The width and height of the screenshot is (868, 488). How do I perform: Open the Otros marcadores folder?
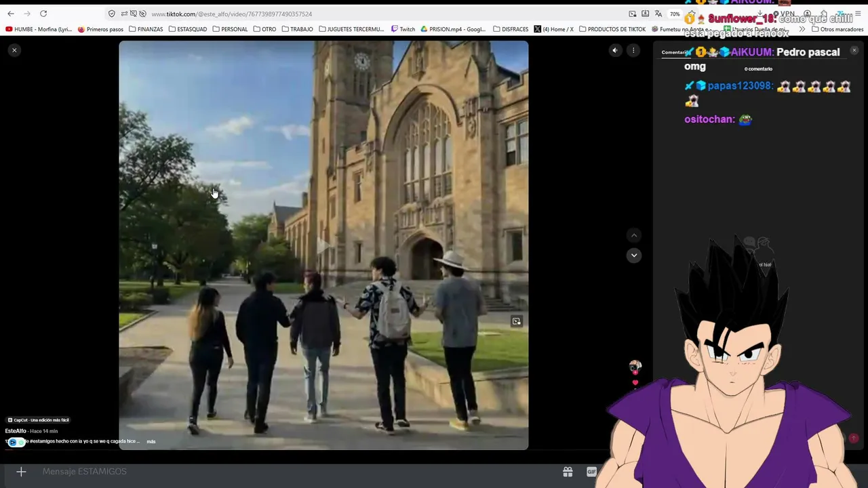pyautogui.click(x=837, y=29)
